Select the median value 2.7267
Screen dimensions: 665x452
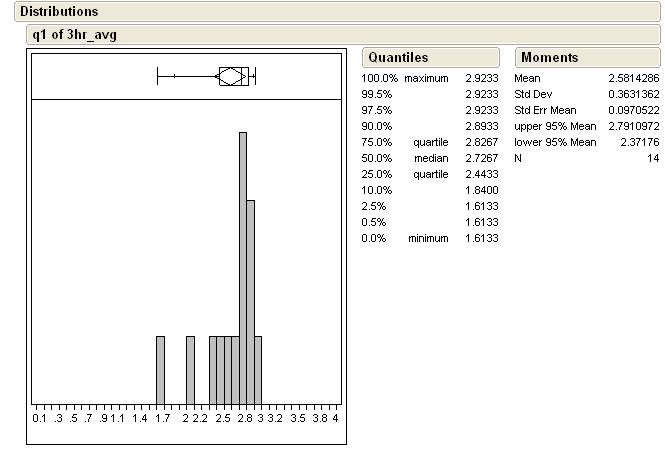pyautogui.click(x=481, y=158)
